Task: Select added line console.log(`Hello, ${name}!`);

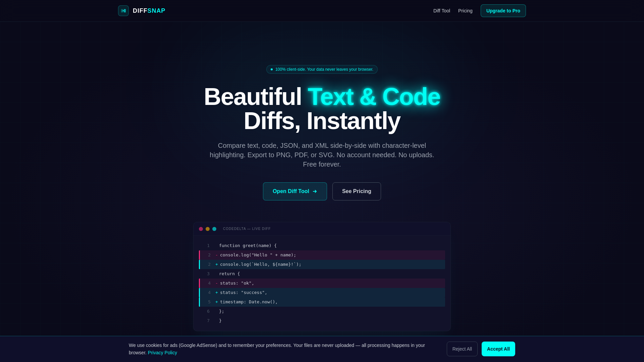Action: [322, 264]
